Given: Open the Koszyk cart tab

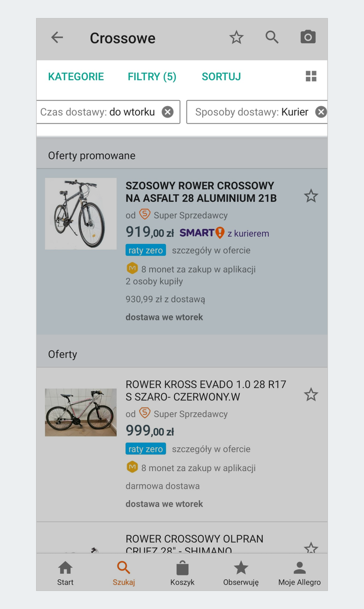Looking at the screenshot, I should click(x=183, y=572).
